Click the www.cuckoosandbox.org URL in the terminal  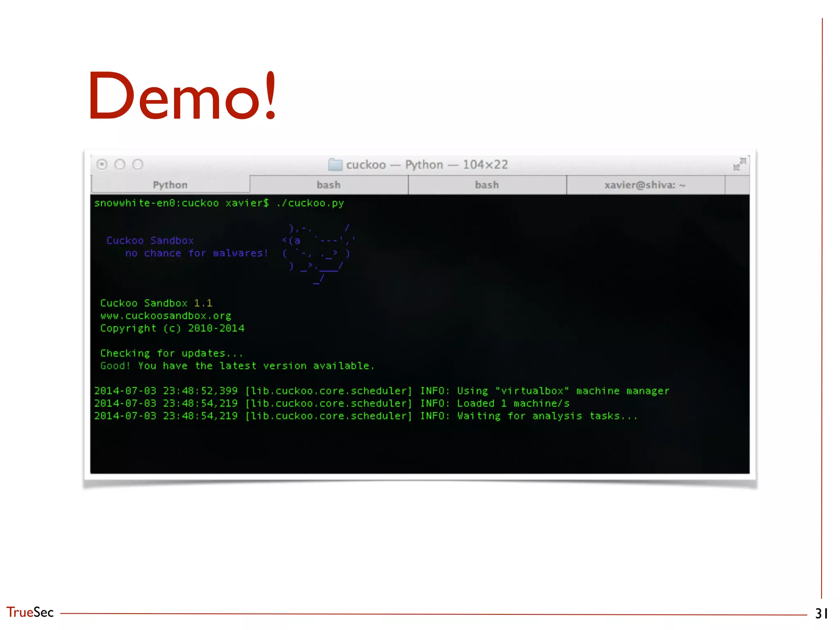tap(166, 316)
